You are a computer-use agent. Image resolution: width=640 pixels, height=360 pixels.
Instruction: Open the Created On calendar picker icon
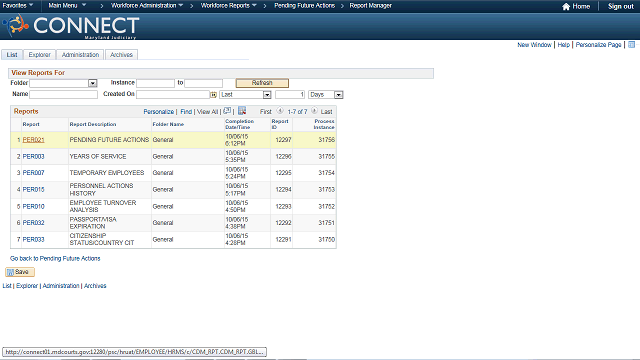tap(213, 95)
